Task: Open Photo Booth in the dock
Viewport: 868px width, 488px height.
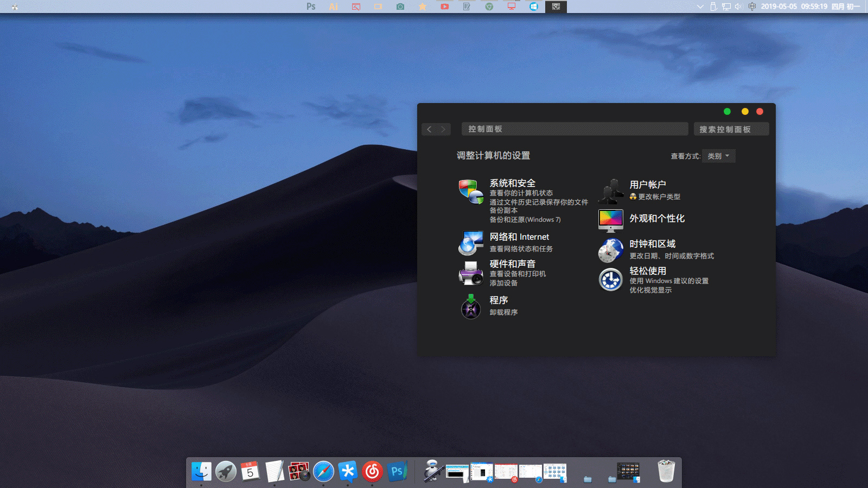Action: pyautogui.click(x=299, y=471)
